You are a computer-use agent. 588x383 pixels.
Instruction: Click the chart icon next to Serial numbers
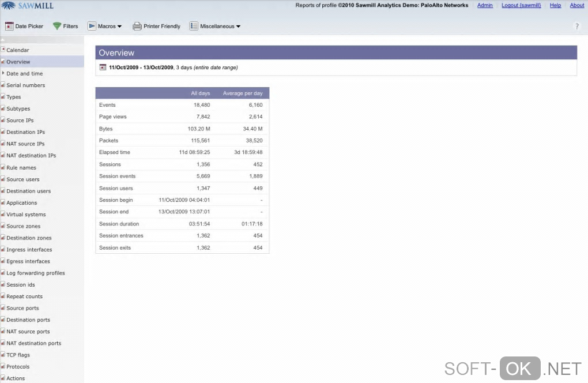(3, 85)
